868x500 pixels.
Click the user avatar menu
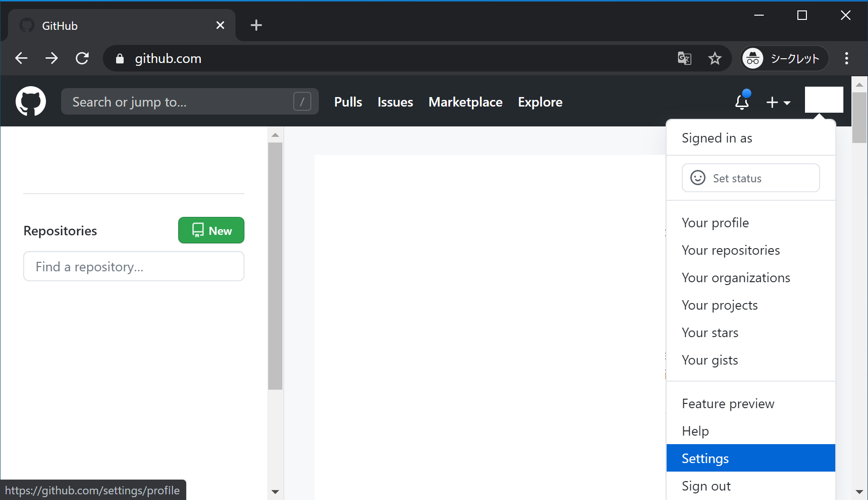click(x=823, y=100)
